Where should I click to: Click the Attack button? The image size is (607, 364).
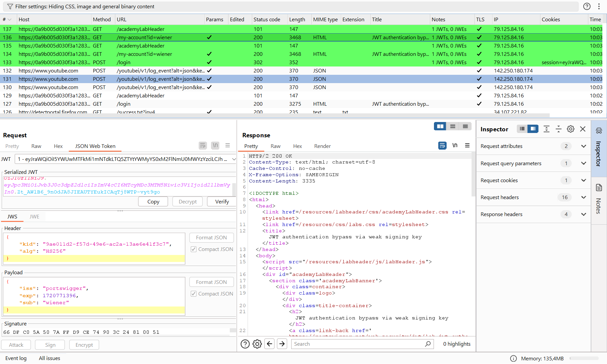16,345
